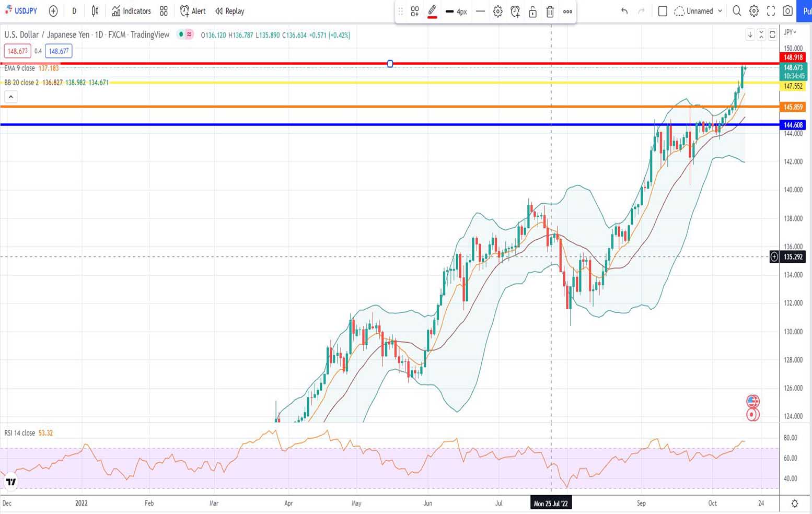This screenshot has width=812, height=514.
Task: Open the Unnamed layout dropdown
Action: [699, 11]
